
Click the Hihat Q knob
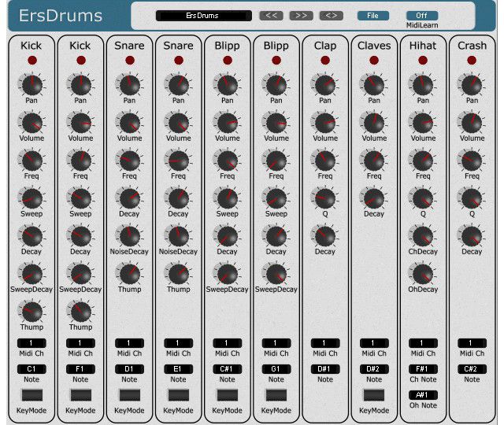pyautogui.click(x=423, y=198)
